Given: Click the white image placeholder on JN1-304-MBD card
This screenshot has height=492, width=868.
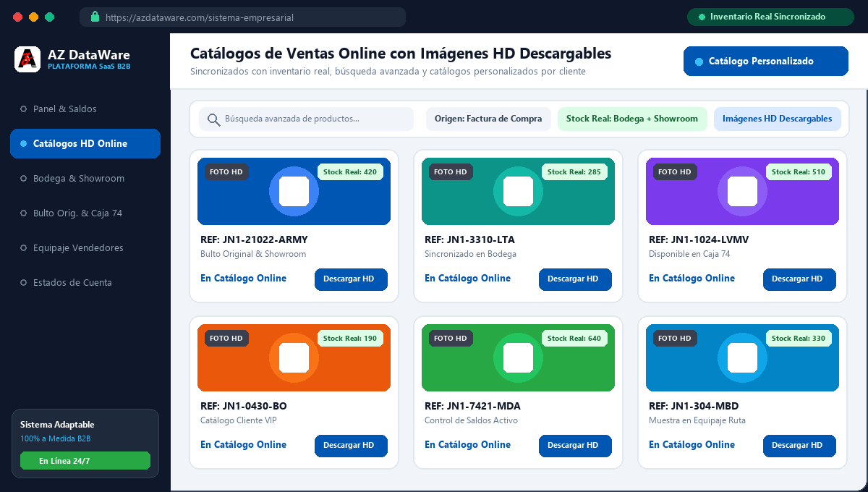Looking at the screenshot, I should pos(743,357).
